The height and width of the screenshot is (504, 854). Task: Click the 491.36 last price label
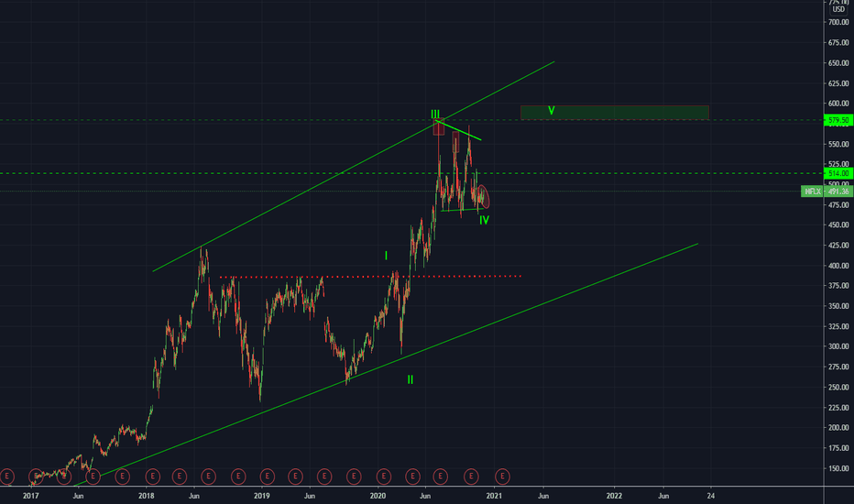pos(838,192)
